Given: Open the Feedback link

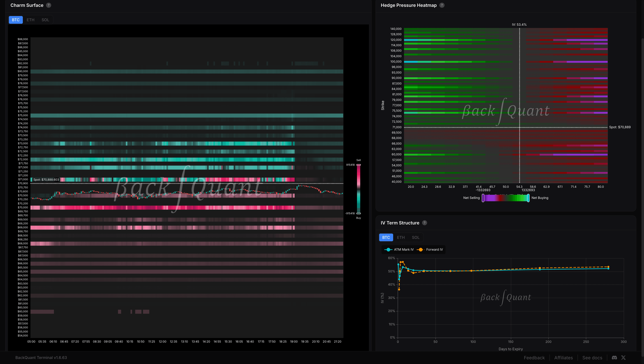Looking at the screenshot, I should pyautogui.click(x=534, y=358).
